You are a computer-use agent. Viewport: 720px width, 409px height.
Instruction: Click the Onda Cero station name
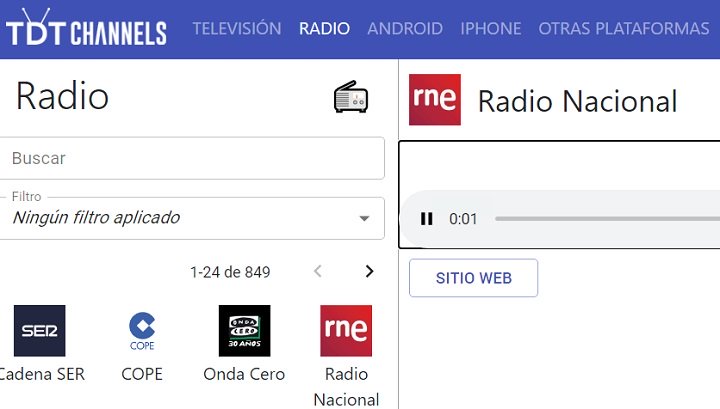tap(244, 374)
